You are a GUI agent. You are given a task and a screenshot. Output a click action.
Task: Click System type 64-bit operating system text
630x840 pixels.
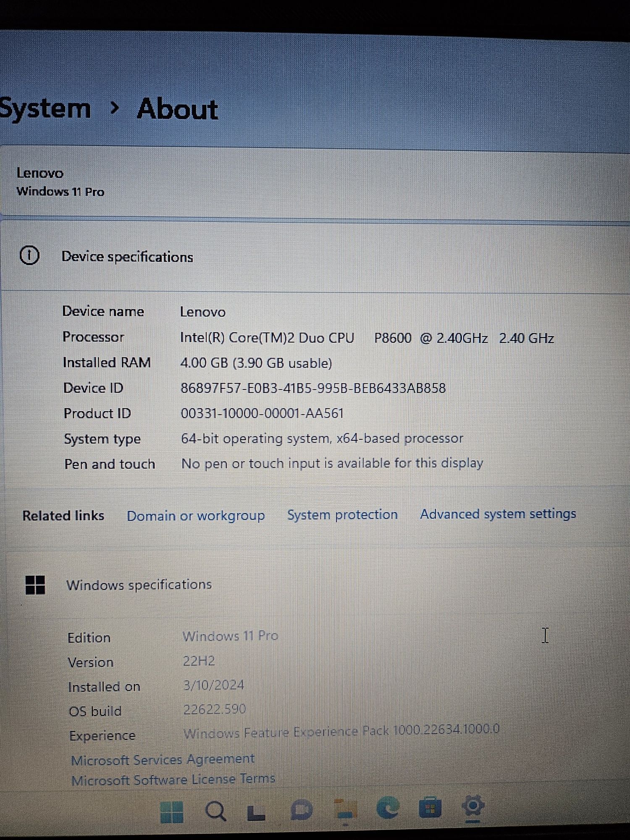[322, 438]
